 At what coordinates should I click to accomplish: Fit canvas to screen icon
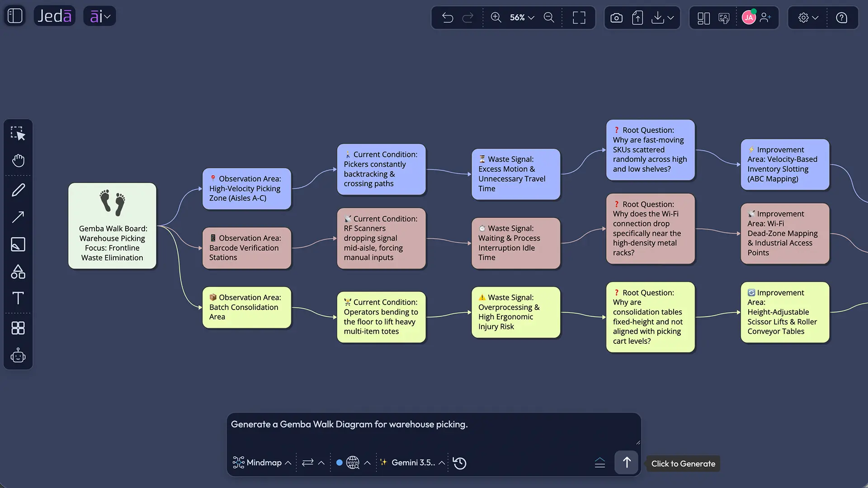pyautogui.click(x=579, y=18)
